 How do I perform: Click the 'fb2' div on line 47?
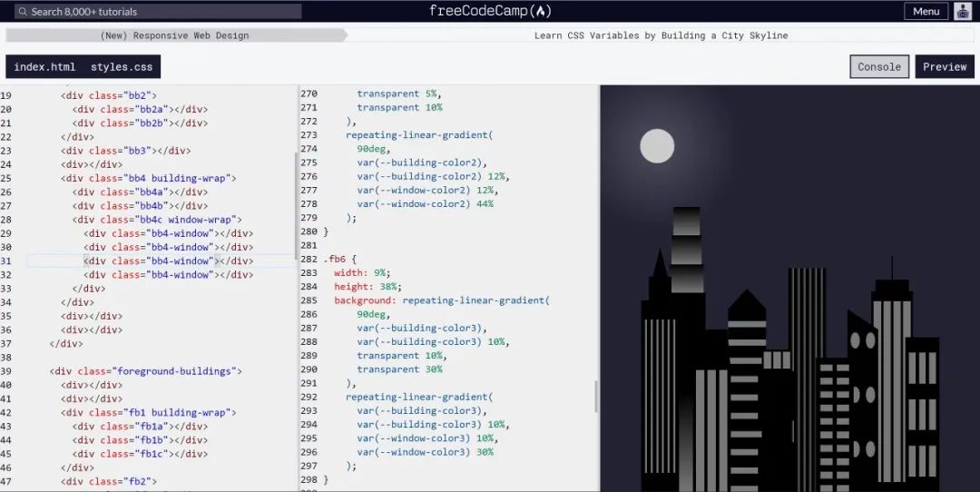pyautogui.click(x=109, y=481)
